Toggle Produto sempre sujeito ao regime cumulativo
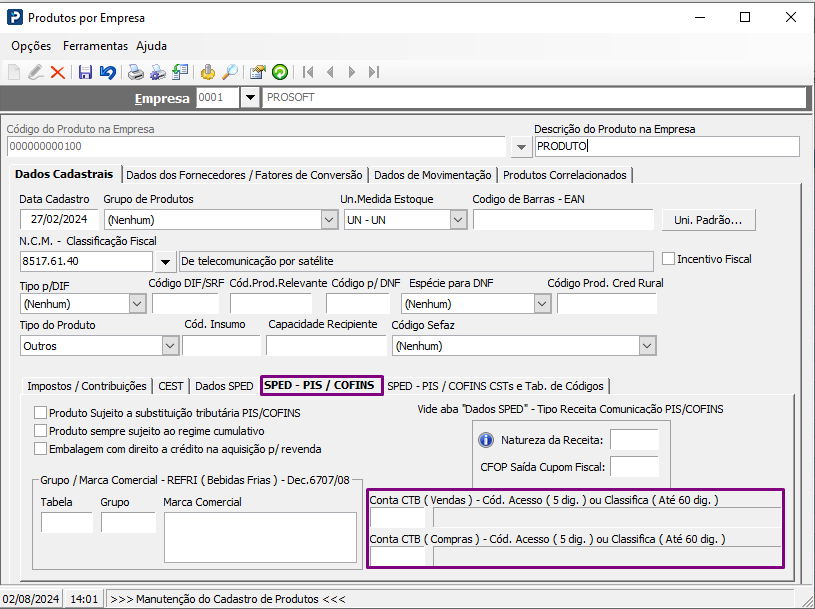815x609 pixels. (41, 431)
